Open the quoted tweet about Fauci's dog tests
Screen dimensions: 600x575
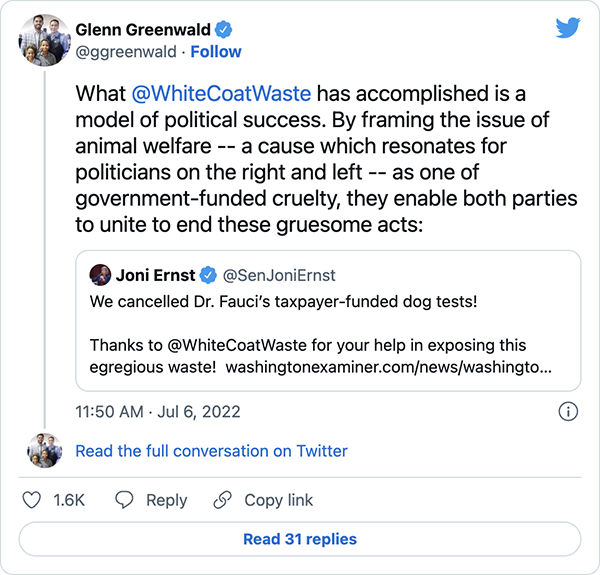click(328, 320)
